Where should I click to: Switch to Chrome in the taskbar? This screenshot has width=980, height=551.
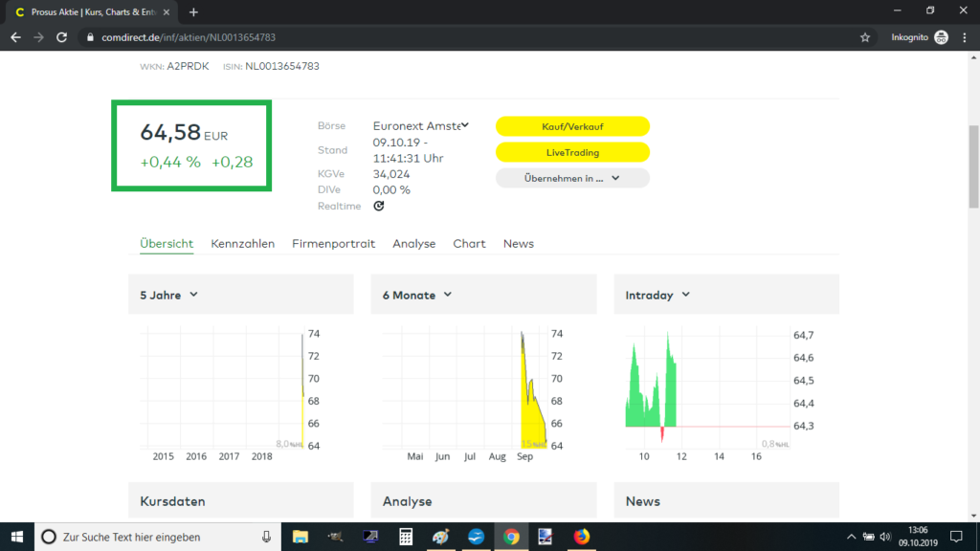point(511,537)
